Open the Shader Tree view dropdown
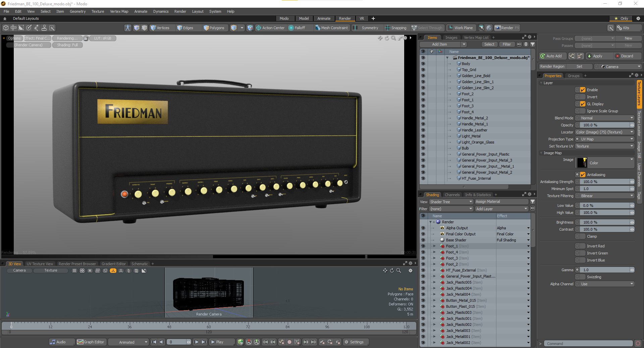The image size is (644, 348). (x=451, y=202)
